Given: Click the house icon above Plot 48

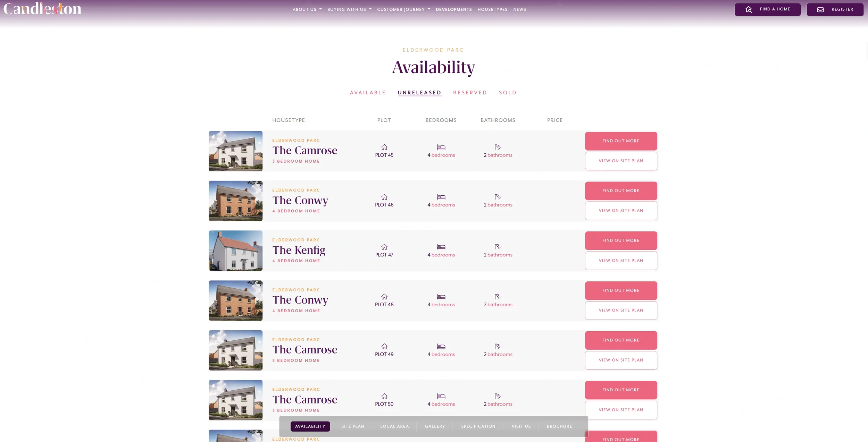Looking at the screenshot, I should tap(384, 297).
